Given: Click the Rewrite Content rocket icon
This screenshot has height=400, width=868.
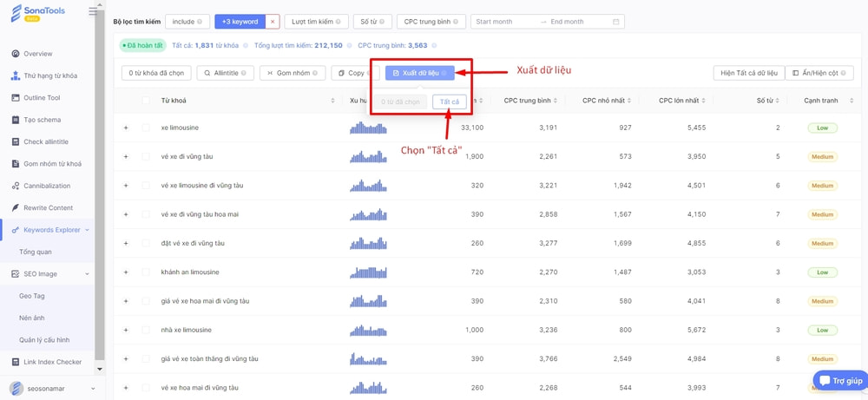Looking at the screenshot, I should pyautogui.click(x=16, y=208).
